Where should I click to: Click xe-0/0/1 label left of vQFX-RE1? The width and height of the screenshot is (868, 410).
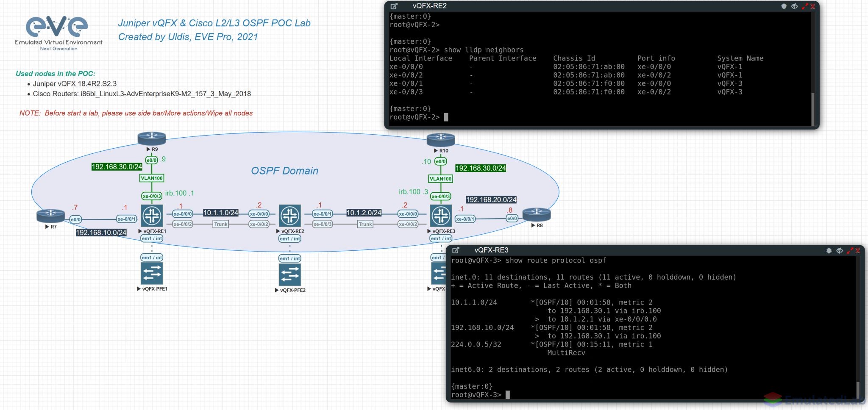(x=127, y=219)
